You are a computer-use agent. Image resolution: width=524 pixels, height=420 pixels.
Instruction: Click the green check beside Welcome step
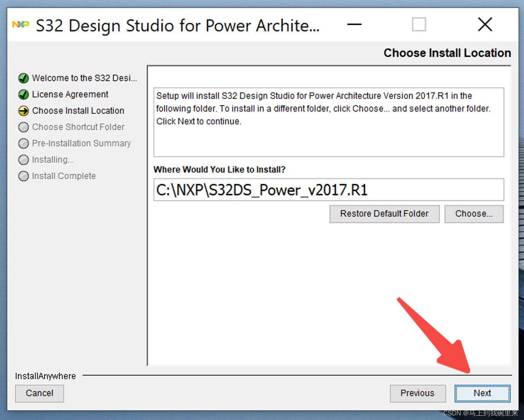pyautogui.click(x=23, y=78)
